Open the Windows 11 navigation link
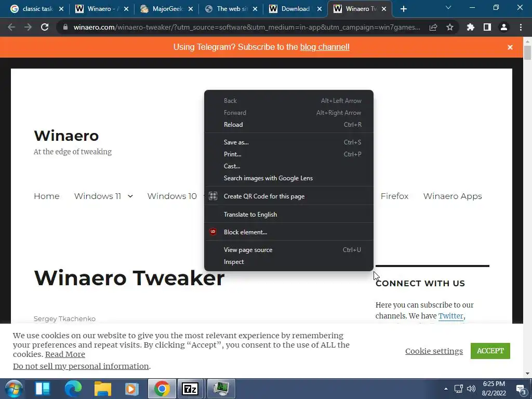This screenshot has width=532, height=399. [x=97, y=196]
